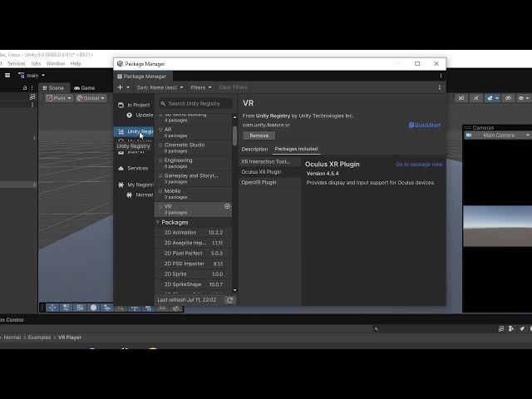The width and height of the screenshot is (532, 399).
Task: Open the Sort: Name (asc) dropdown
Action: [160, 87]
